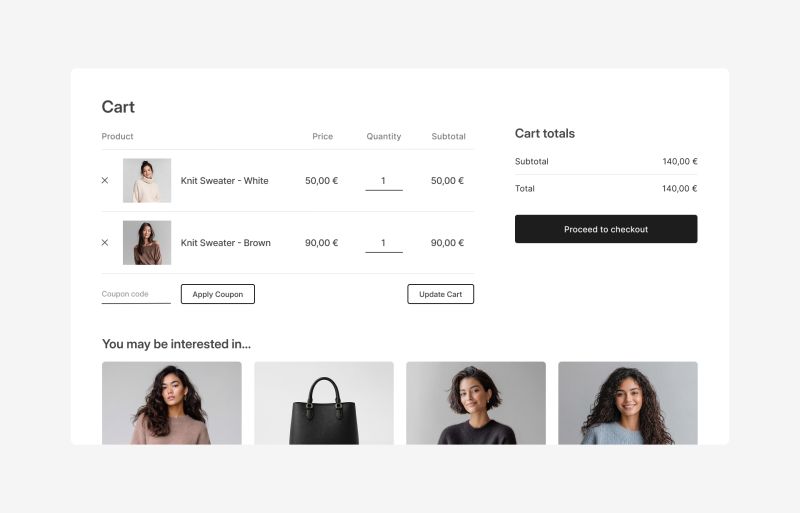Open the Knit Sweater - Brown thumbnail

click(x=147, y=242)
